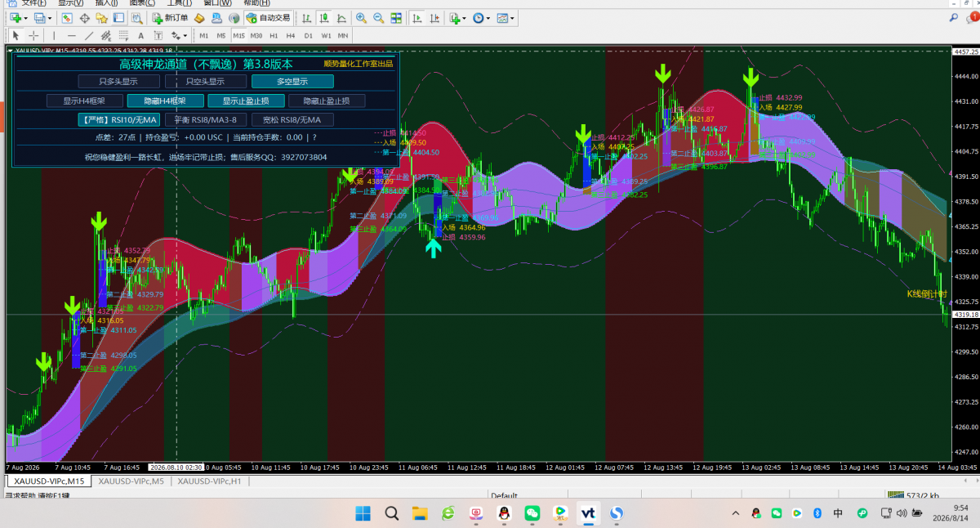Image resolution: width=980 pixels, height=528 pixels.
Task: Click the search icon at top right
Action: pos(953,18)
